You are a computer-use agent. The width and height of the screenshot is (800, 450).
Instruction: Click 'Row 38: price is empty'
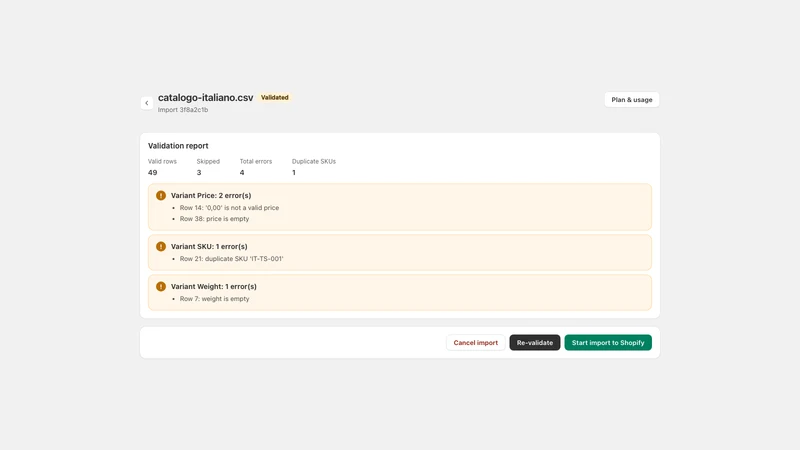coord(214,219)
